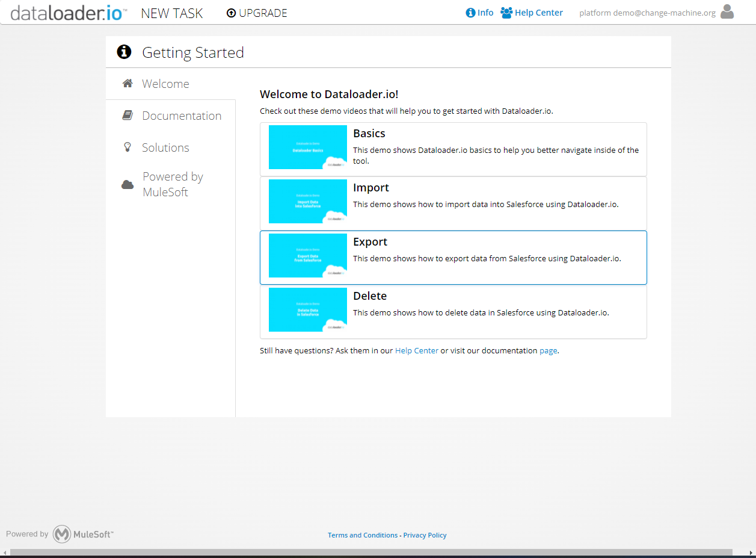Image resolution: width=756 pixels, height=558 pixels.
Task: Open the Privacy Policy link
Action: (425, 535)
